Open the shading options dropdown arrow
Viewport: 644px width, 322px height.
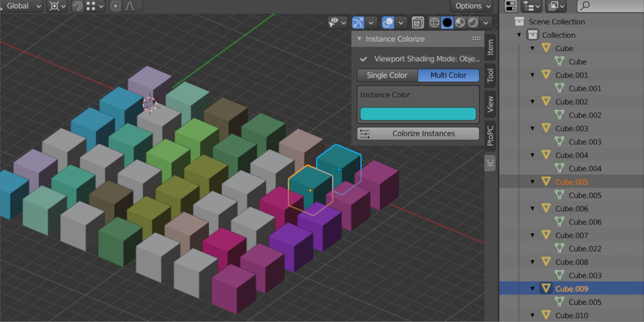coord(486,22)
